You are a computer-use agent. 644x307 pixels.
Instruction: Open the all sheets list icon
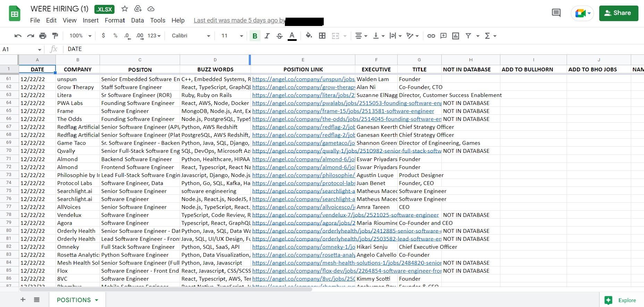click(x=37, y=300)
